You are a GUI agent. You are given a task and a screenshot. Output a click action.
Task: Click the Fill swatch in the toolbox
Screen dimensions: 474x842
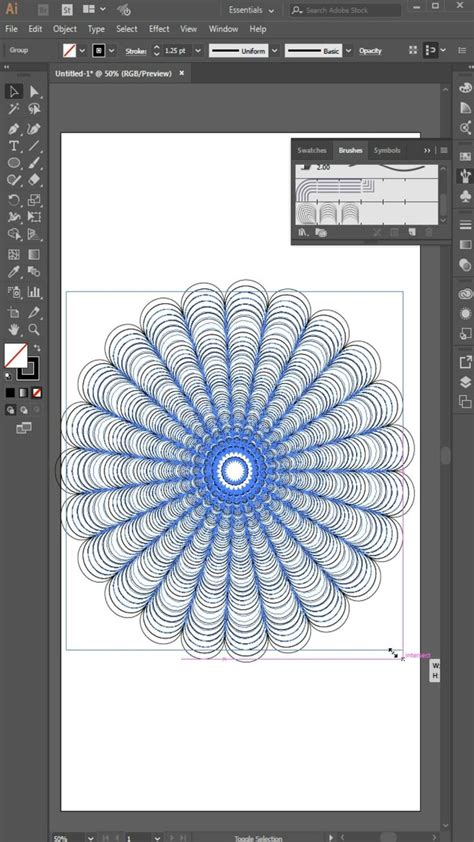[x=16, y=355]
